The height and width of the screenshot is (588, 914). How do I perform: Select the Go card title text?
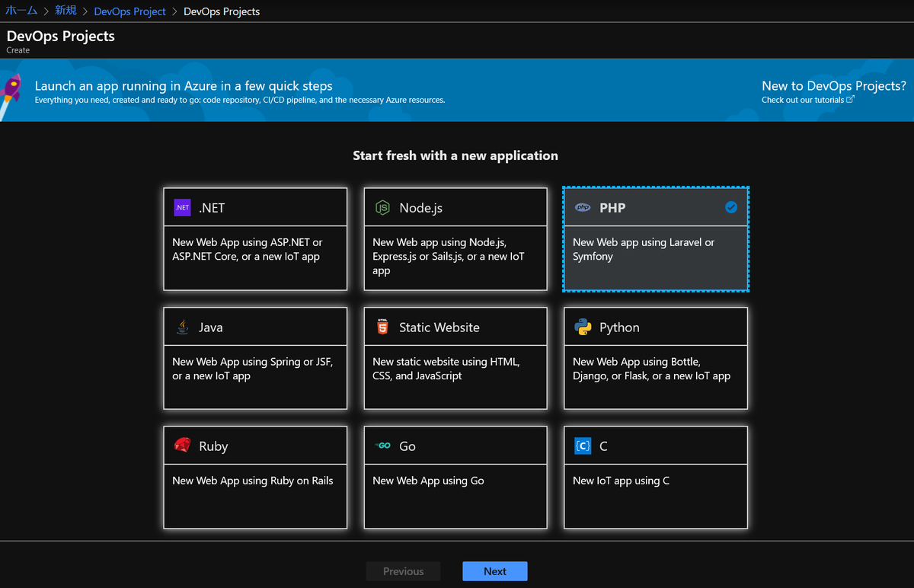(407, 446)
